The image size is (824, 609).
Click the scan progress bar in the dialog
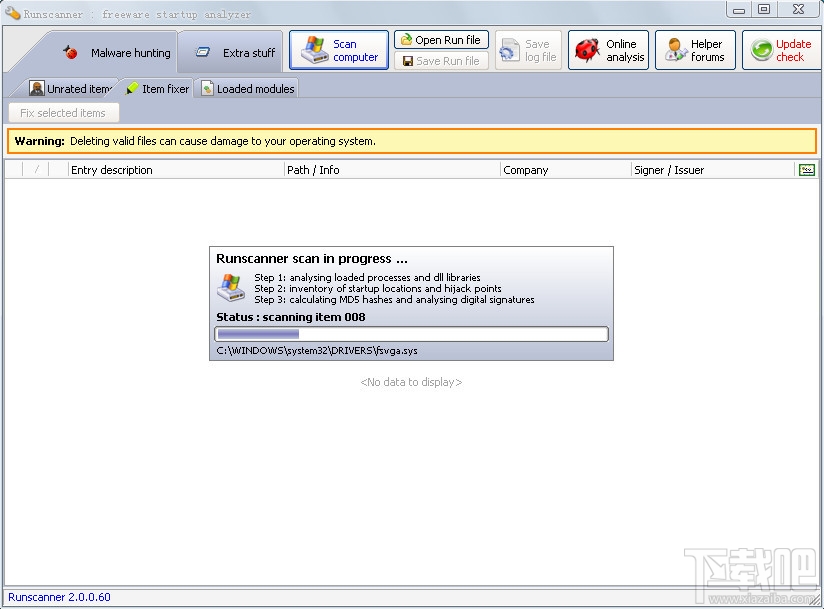(x=410, y=333)
